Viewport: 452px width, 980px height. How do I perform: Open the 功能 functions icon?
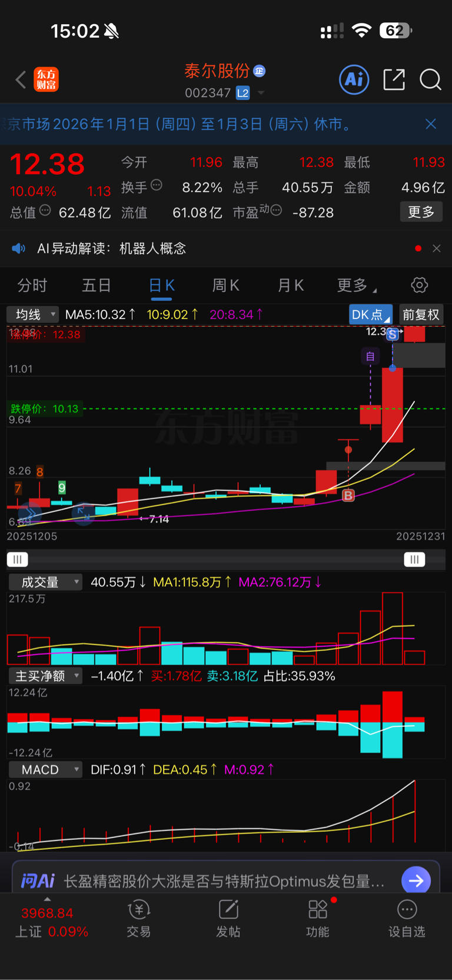(318, 918)
